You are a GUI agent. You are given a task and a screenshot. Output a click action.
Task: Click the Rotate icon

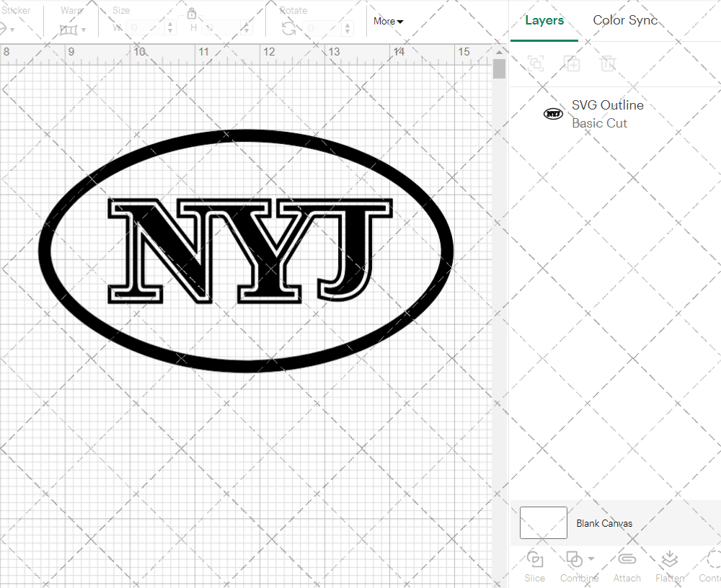pos(289,29)
